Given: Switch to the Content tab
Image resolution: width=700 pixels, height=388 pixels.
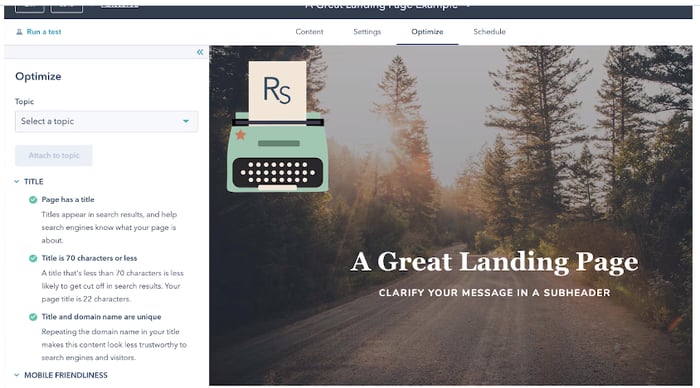Looking at the screenshot, I should [x=309, y=32].
